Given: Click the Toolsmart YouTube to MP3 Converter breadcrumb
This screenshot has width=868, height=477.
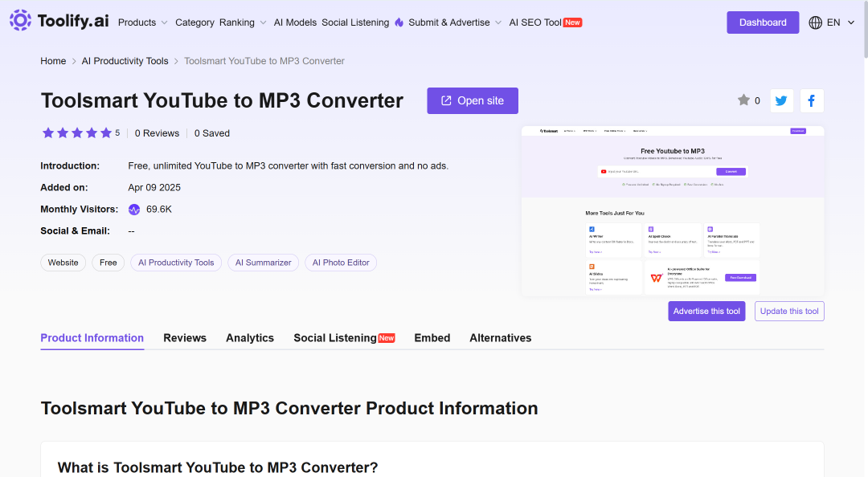Looking at the screenshot, I should click(x=264, y=61).
